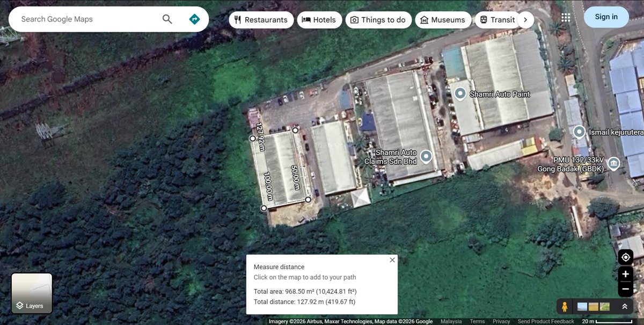Click the Ismail kejurutera place pin
644x325 pixels.
579,132
